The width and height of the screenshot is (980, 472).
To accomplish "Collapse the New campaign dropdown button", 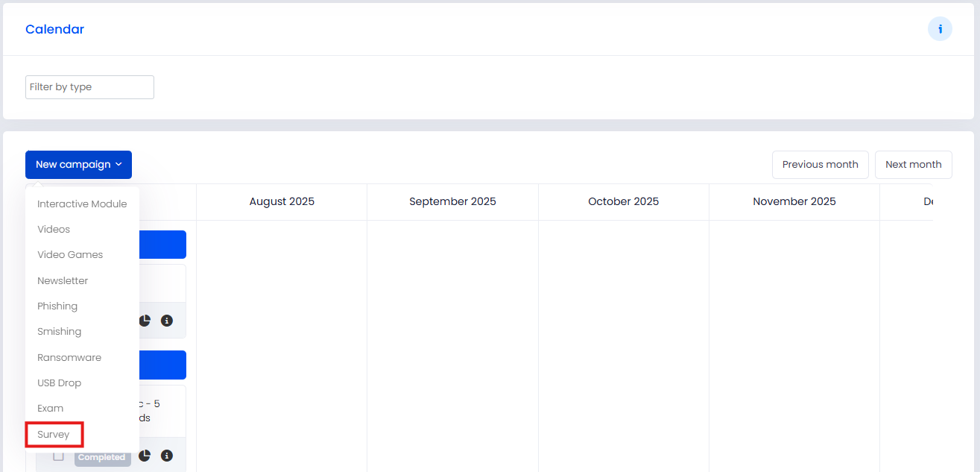I will click(x=78, y=165).
